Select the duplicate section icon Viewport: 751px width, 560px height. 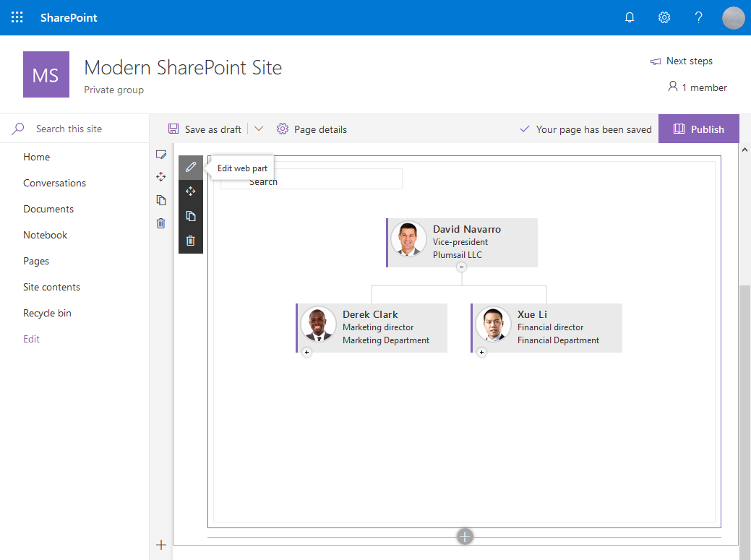point(160,200)
